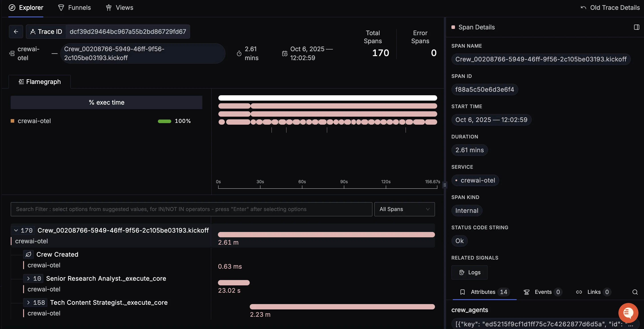Open the Events tab

543,292
